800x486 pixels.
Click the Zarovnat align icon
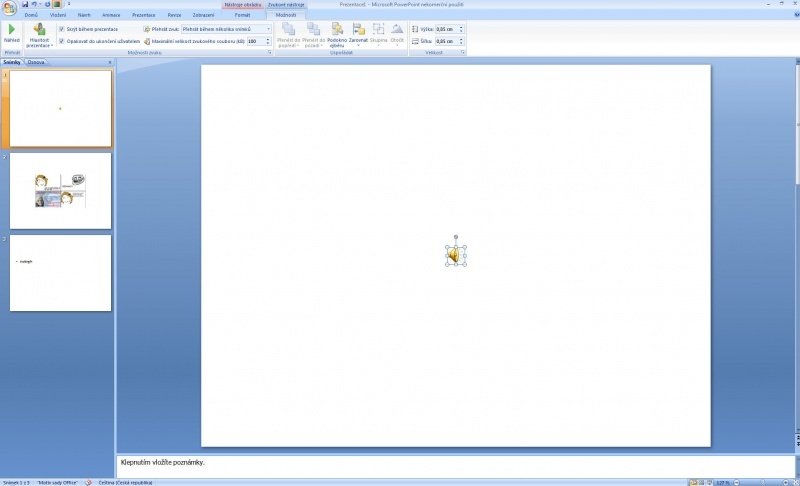[x=357, y=32]
